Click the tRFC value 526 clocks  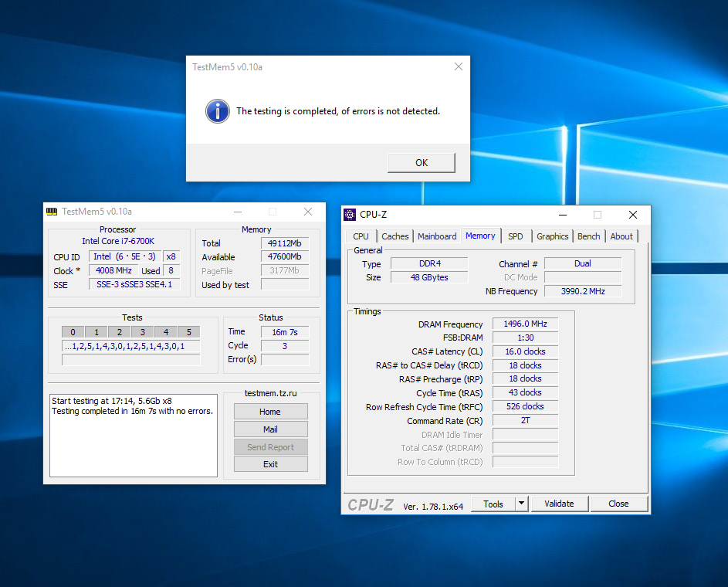[x=525, y=406]
